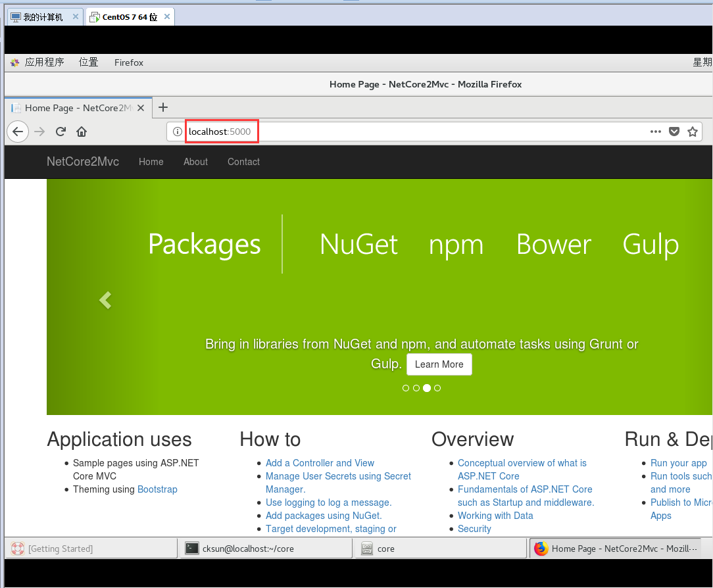Click the Learn More button
Viewport: 713px width, 588px height.
tap(439, 364)
